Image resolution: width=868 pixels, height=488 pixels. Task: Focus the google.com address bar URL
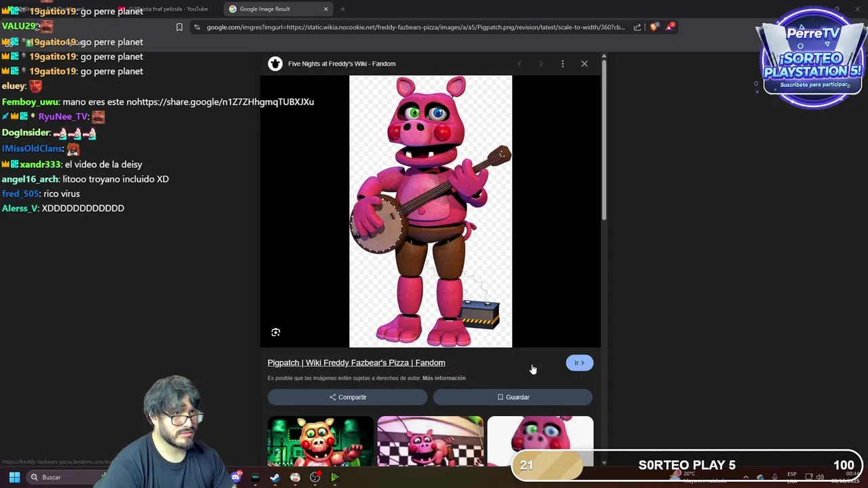(416, 27)
